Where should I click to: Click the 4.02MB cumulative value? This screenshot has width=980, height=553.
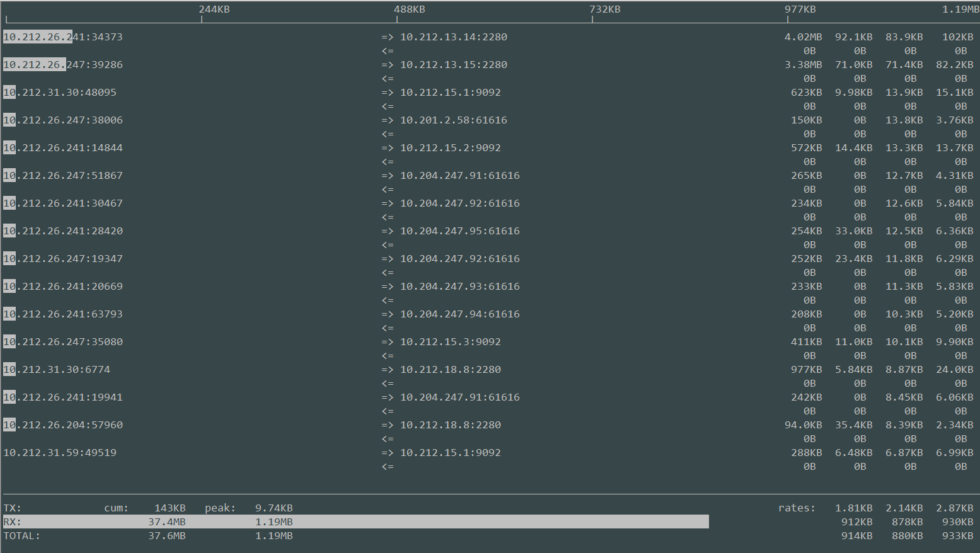[x=804, y=37]
